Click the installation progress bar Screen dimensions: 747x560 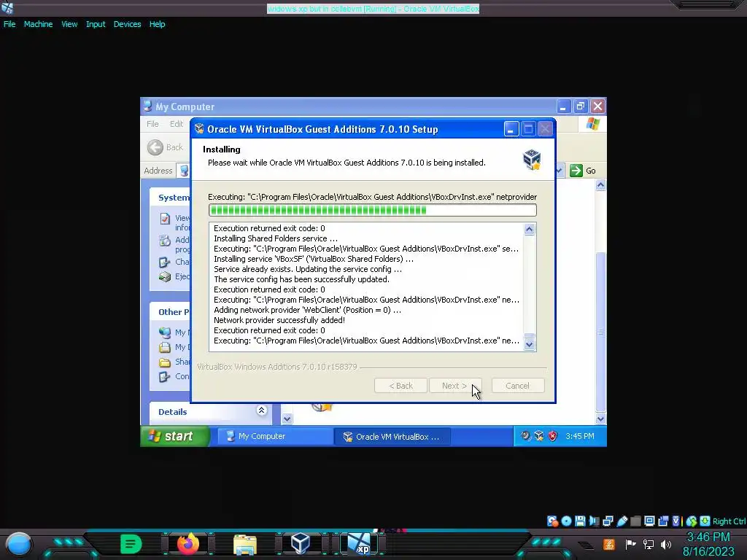pyautogui.click(x=373, y=210)
